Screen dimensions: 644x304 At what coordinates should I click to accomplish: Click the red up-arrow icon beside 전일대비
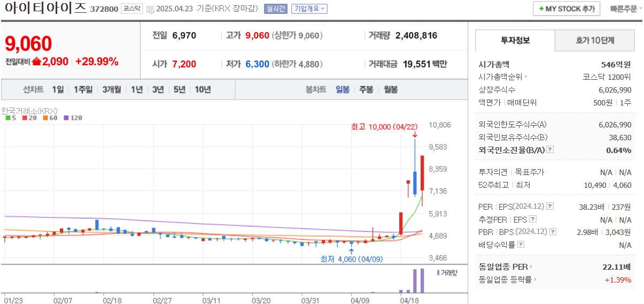pyautogui.click(x=36, y=62)
